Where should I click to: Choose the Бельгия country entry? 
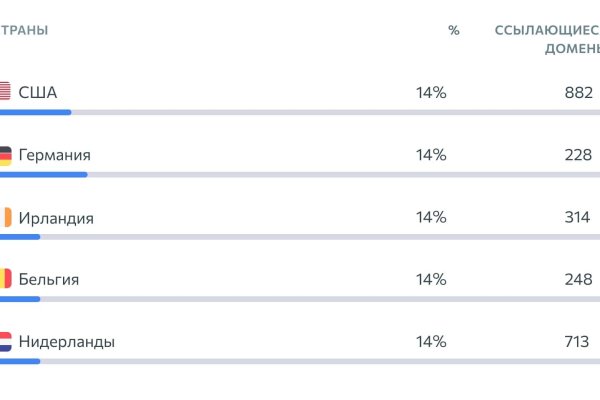(49, 279)
